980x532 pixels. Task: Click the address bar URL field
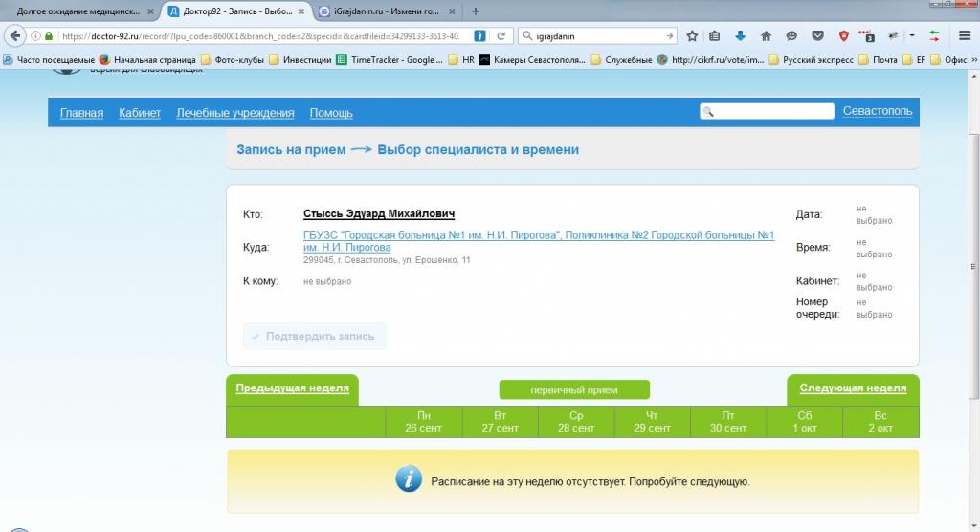(x=259, y=36)
